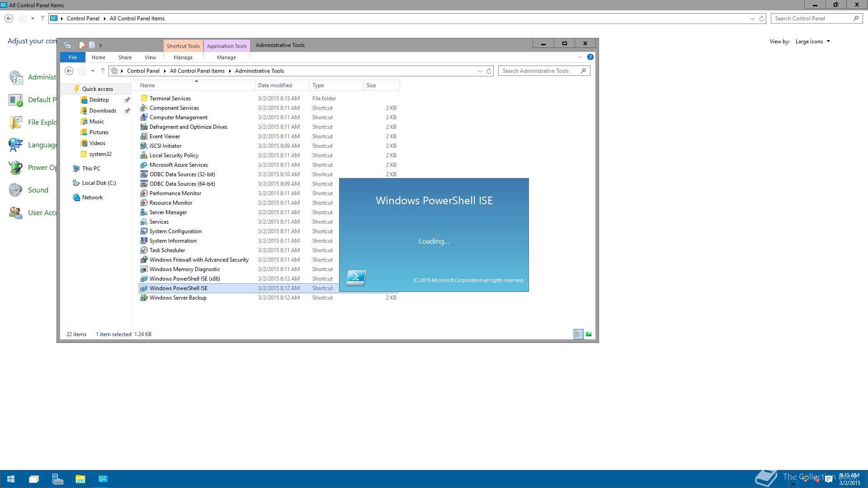
Task: Click the Search Control Panel field
Action: tap(816, 19)
